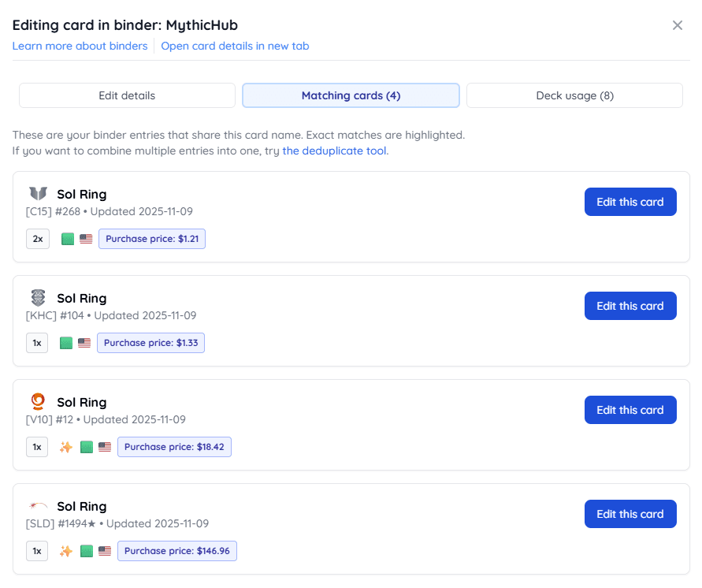Open card details in new tab
The height and width of the screenshot is (588, 702).
click(235, 46)
